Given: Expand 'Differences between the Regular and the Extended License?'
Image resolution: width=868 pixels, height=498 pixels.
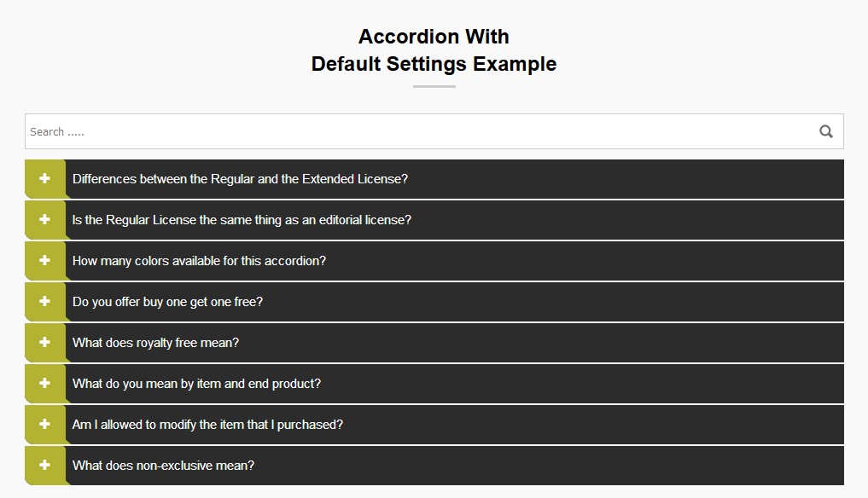Looking at the screenshot, I should pos(240,179).
